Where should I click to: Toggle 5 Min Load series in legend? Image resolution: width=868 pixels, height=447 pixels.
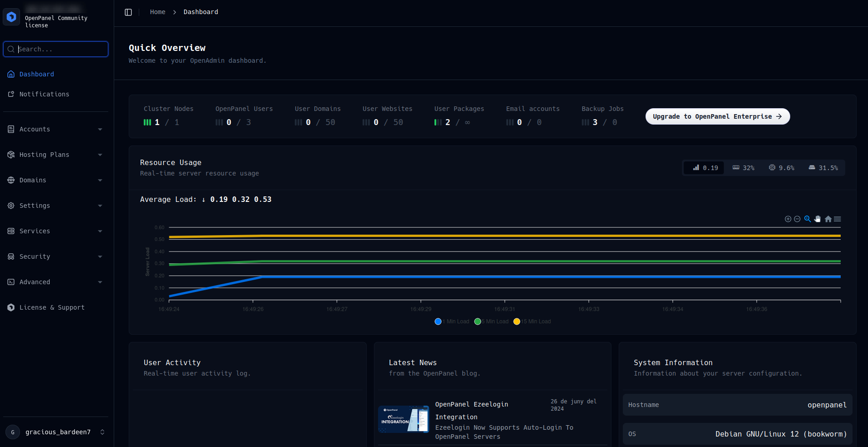click(492, 321)
